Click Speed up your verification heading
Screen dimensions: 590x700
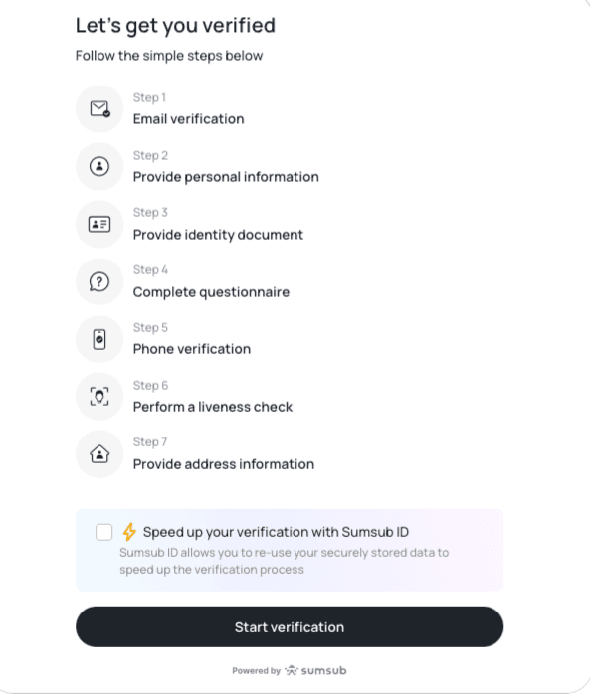(x=276, y=532)
